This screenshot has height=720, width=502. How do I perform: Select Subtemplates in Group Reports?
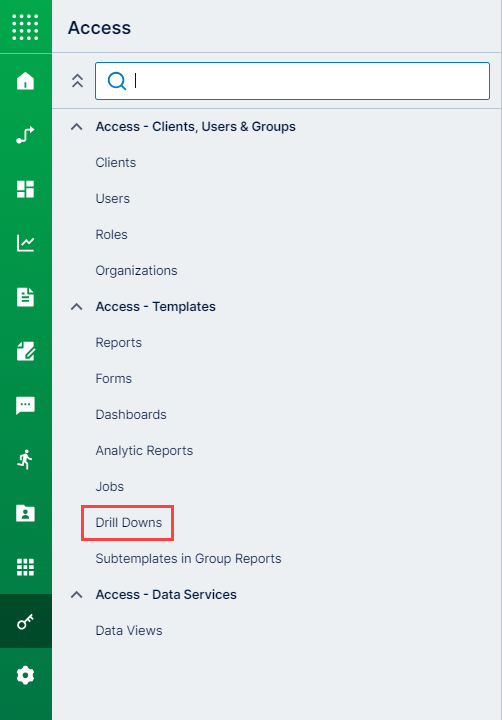(x=188, y=558)
